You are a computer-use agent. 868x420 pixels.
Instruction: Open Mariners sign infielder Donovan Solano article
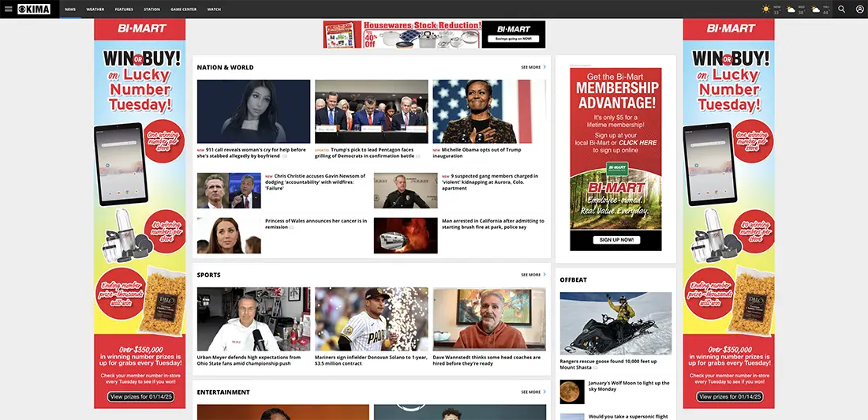click(371, 361)
